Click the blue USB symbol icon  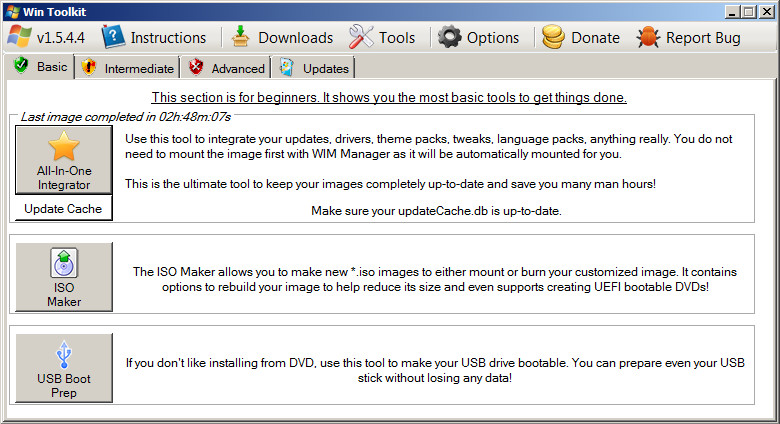pyautogui.click(x=64, y=354)
